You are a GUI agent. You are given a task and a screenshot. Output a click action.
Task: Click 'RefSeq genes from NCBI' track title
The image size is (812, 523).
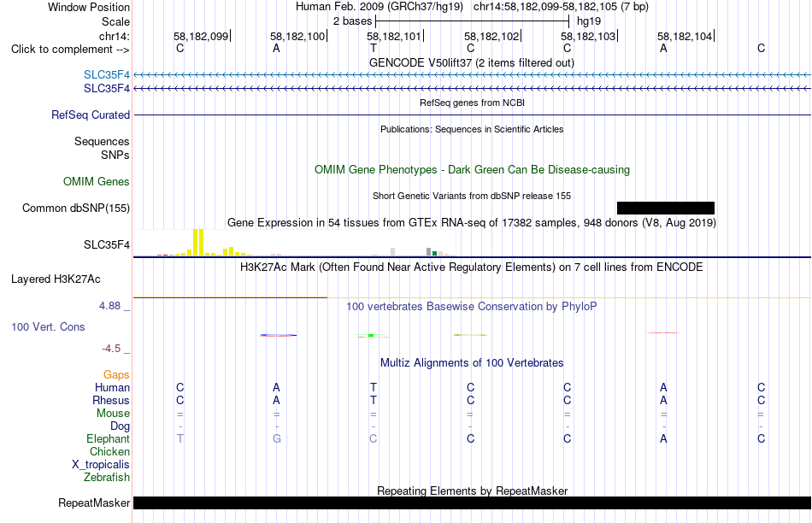(x=472, y=103)
